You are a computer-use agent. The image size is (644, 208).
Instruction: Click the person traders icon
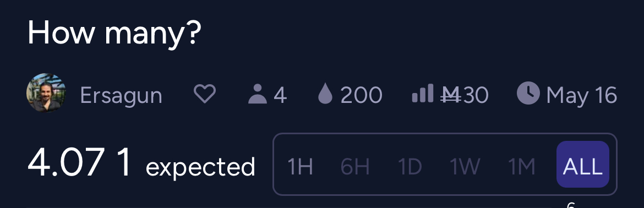258,94
